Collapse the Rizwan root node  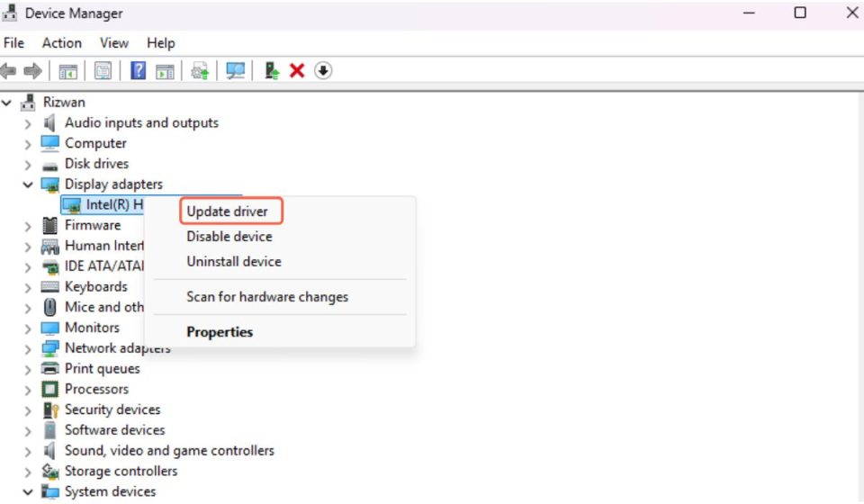[6, 103]
